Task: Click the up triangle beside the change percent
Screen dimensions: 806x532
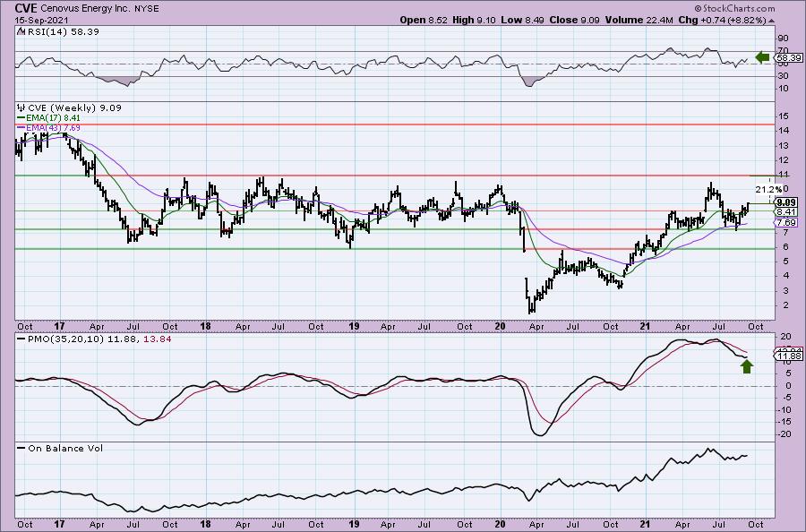Action: coord(772,21)
